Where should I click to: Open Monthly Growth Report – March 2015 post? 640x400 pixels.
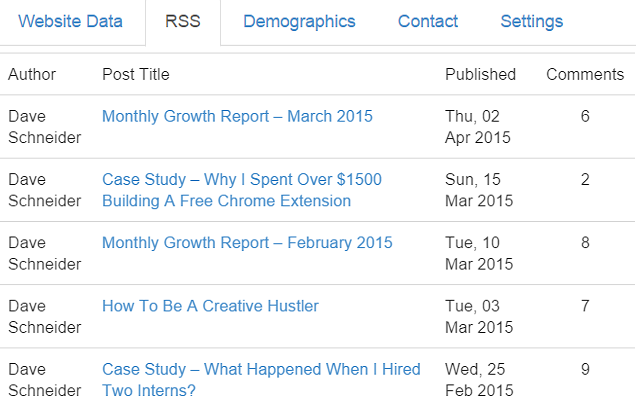237,116
